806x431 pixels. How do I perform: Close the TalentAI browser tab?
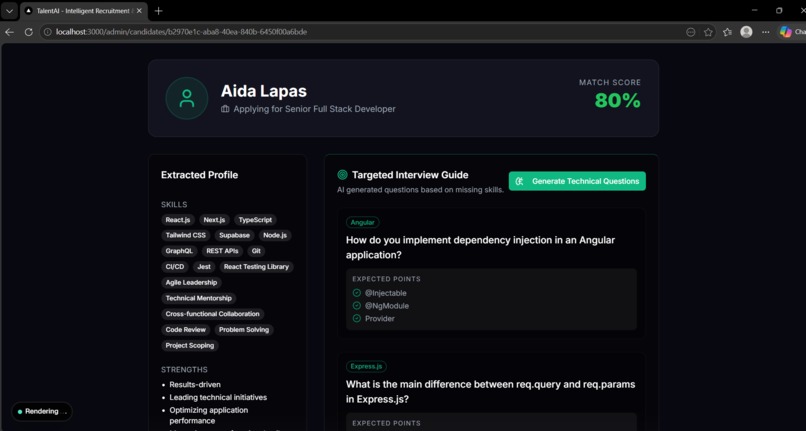[x=139, y=11]
